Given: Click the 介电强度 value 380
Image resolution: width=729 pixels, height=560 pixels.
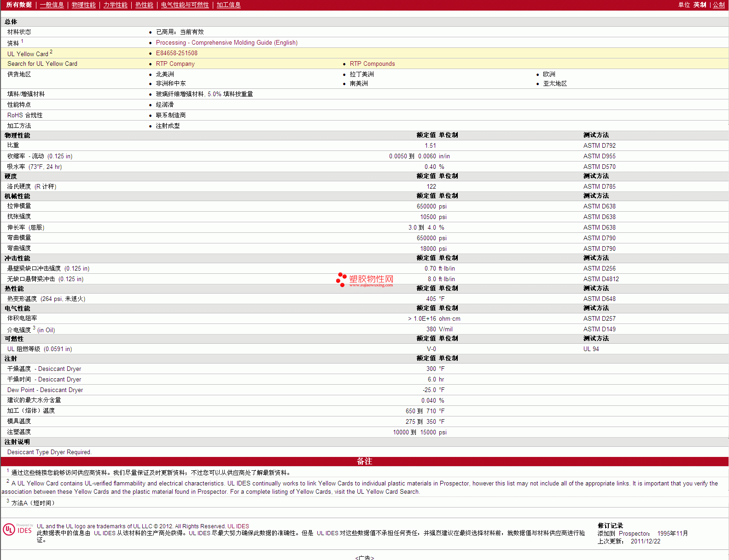Looking at the screenshot, I should click(x=431, y=329).
